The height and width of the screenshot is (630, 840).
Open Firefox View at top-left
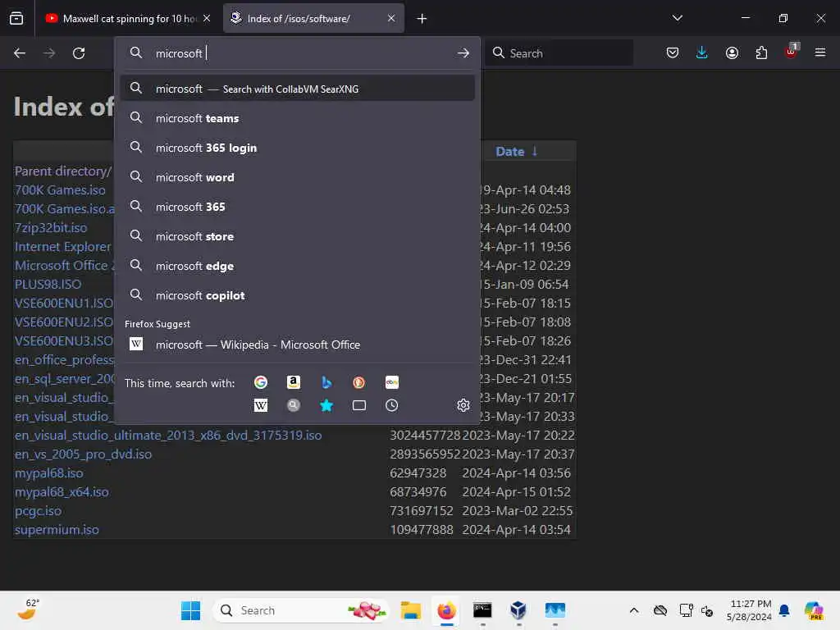pyautogui.click(x=16, y=19)
